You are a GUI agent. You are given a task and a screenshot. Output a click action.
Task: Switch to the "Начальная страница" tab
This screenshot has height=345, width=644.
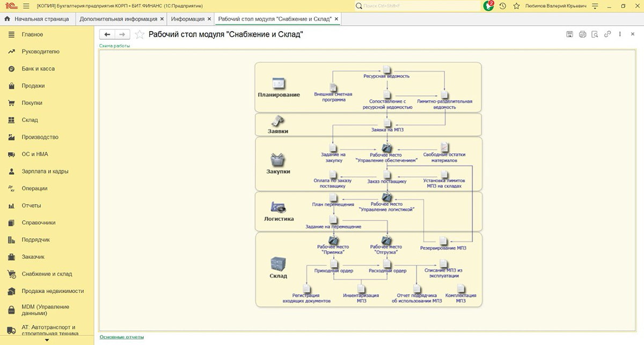tap(37, 19)
